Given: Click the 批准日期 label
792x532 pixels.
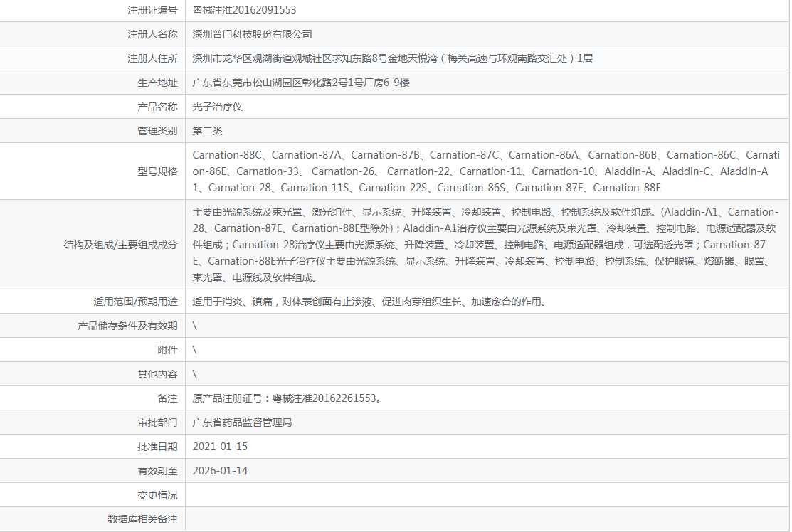Looking at the screenshot, I should [157, 447].
